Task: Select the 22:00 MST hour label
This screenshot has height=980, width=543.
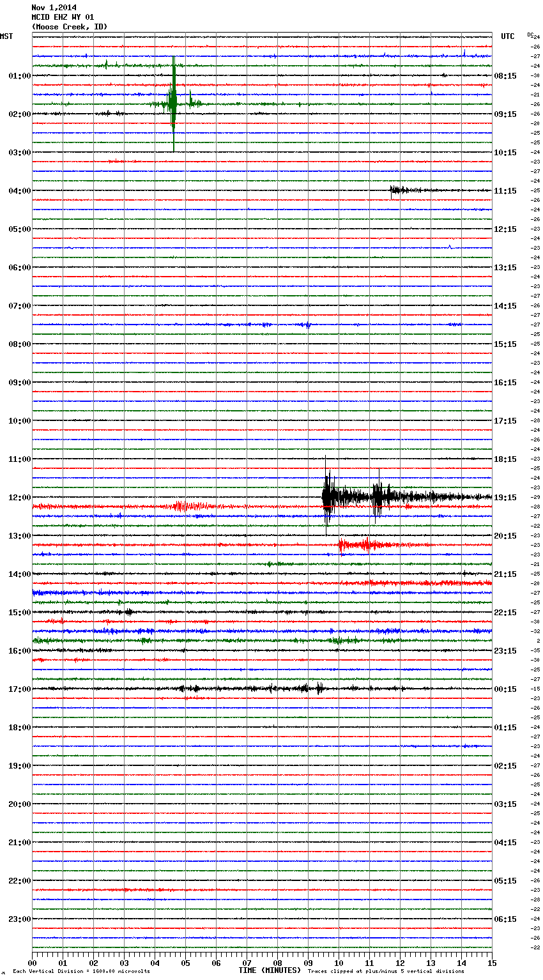Action: click(x=20, y=880)
